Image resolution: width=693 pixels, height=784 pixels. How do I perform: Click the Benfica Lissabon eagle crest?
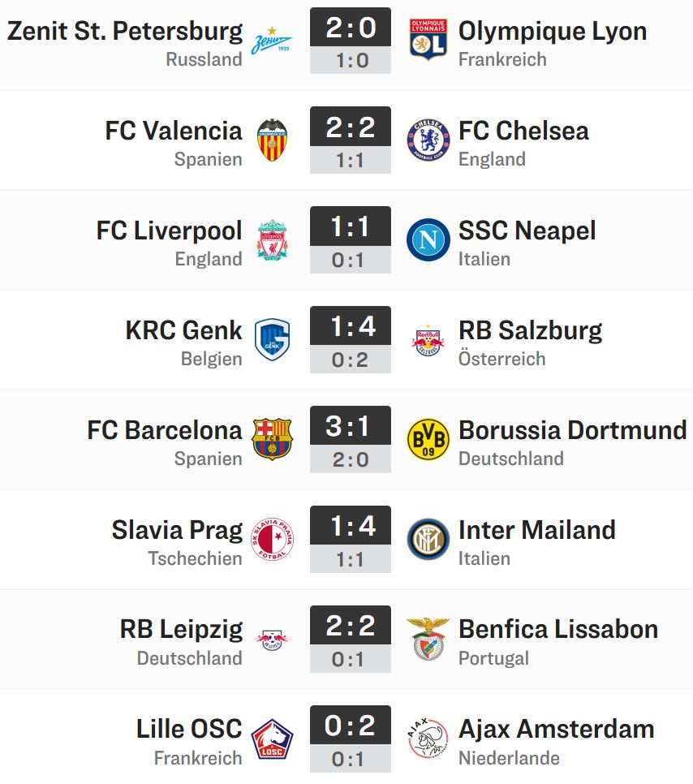pyautogui.click(x=428, y=639)
